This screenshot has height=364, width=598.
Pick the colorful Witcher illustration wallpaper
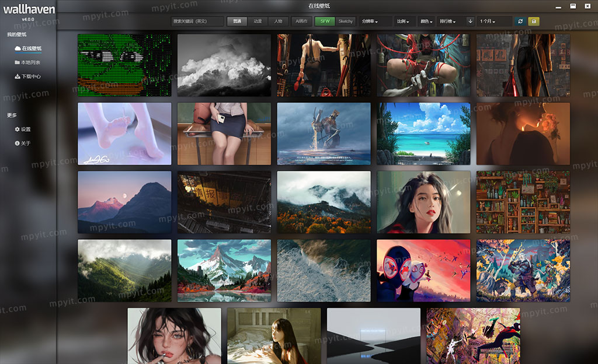tap(523, 271)
